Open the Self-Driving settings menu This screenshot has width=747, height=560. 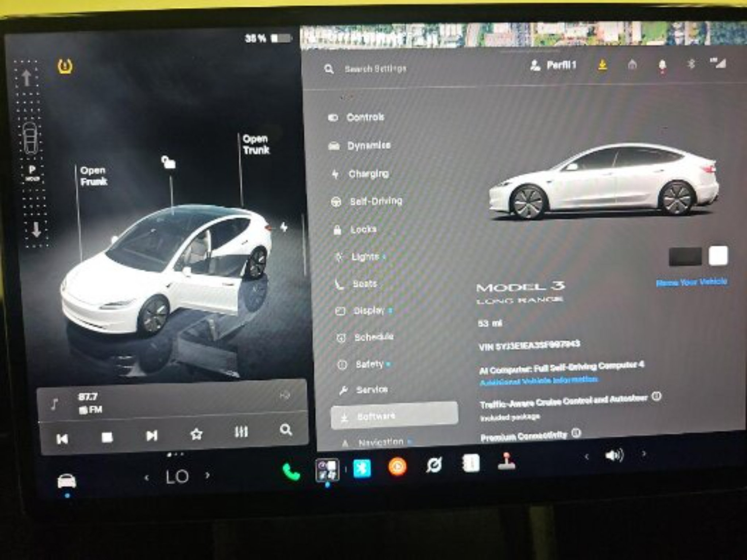367,201
